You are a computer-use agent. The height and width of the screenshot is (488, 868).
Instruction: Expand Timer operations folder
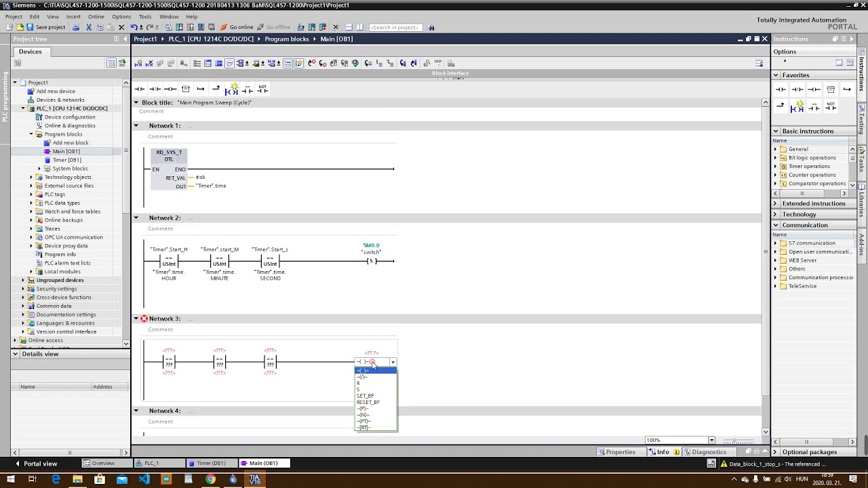tap(776, 166)
